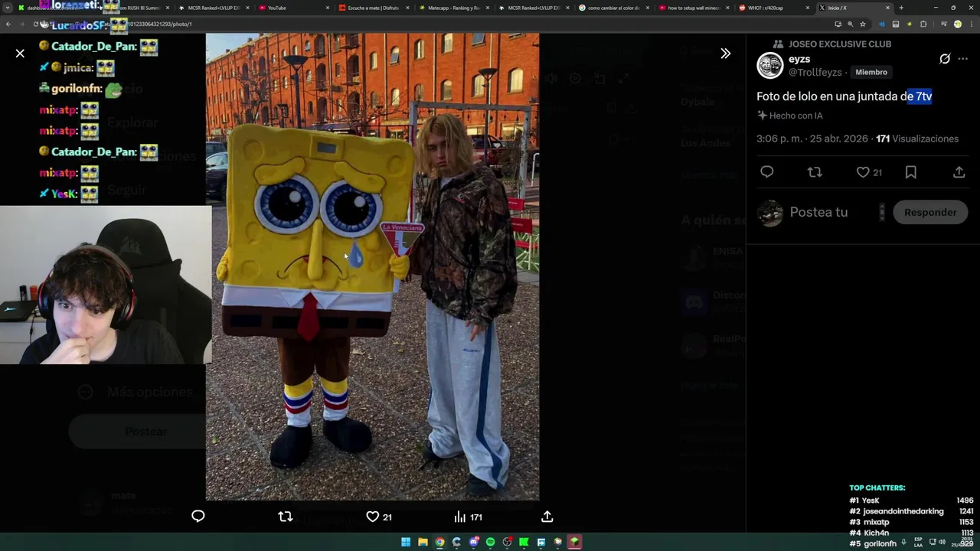Go back with browser back arrow
980x551 pixels.
click(8, 24)
